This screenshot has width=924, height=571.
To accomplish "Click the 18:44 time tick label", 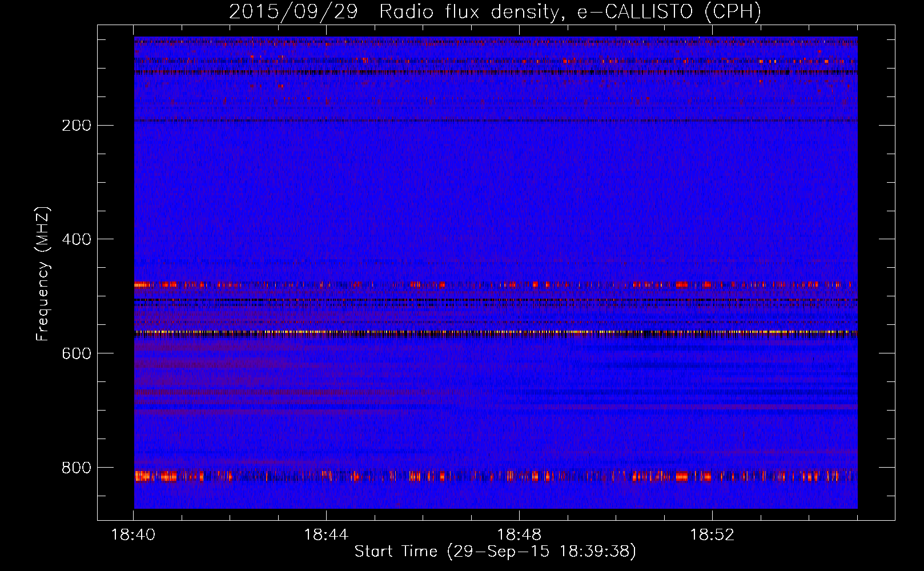I will (x=326, y=535).
